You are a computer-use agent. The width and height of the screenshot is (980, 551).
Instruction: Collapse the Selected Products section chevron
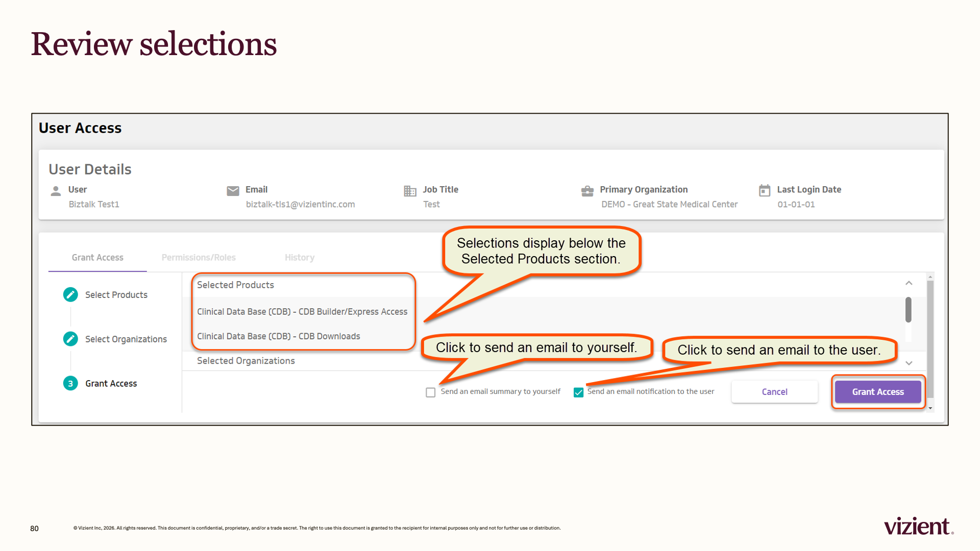coord(909,283)
